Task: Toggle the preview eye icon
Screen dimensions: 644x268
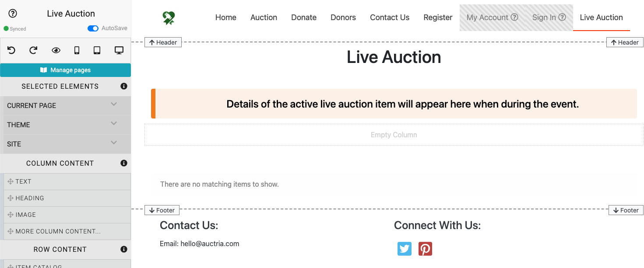Action: point(56,50)
